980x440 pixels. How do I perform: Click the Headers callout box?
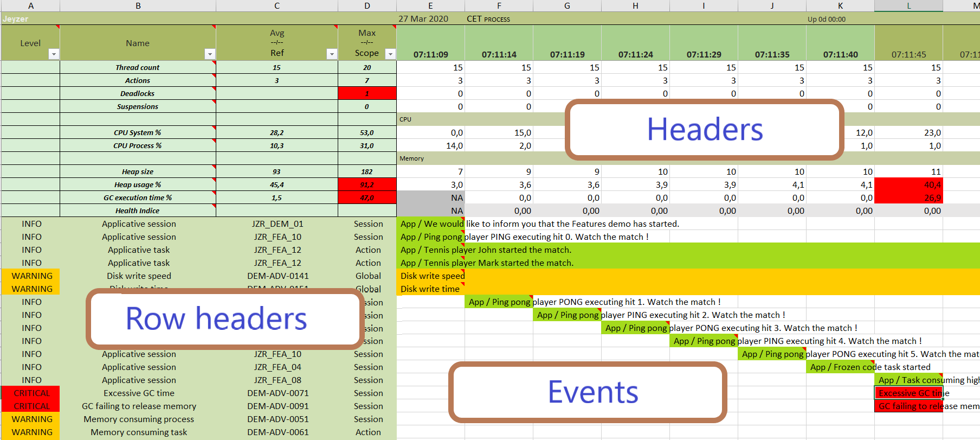click(705, 130)
